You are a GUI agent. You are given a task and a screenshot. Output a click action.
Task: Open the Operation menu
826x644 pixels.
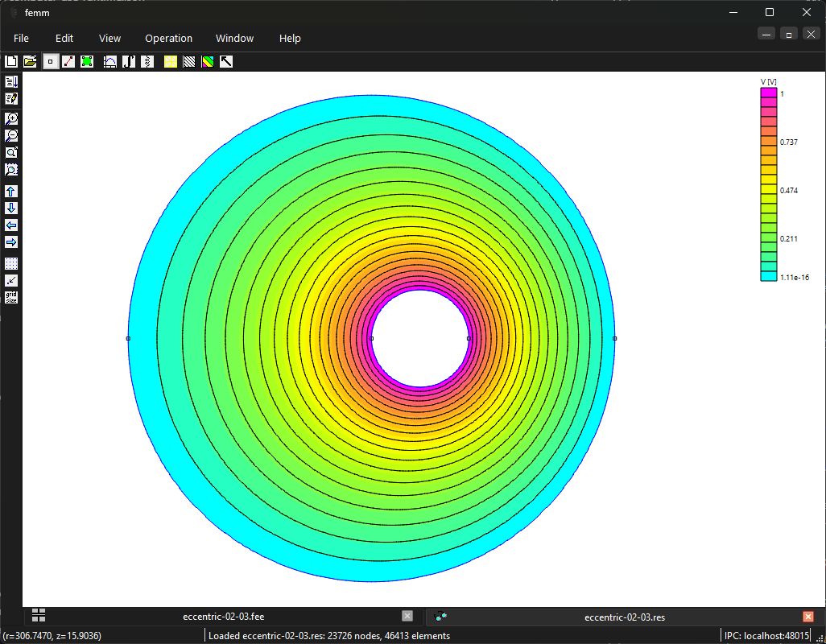(168, 38)
